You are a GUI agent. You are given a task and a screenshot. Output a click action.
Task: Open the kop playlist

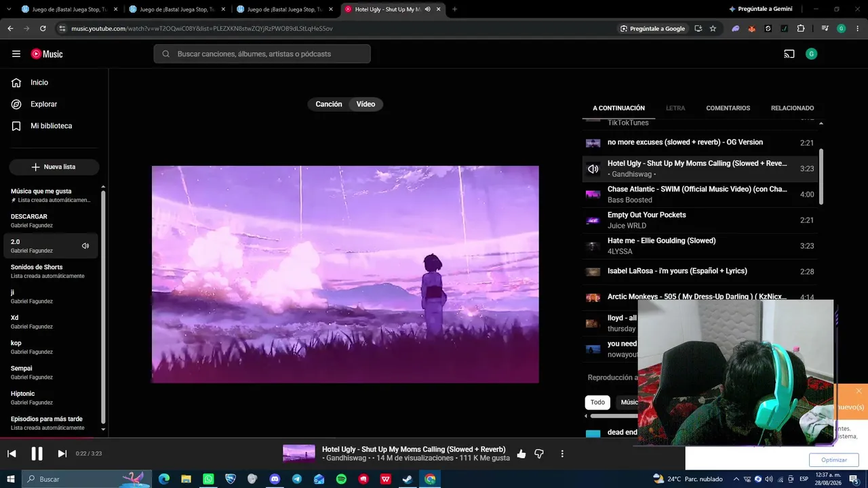51,347
